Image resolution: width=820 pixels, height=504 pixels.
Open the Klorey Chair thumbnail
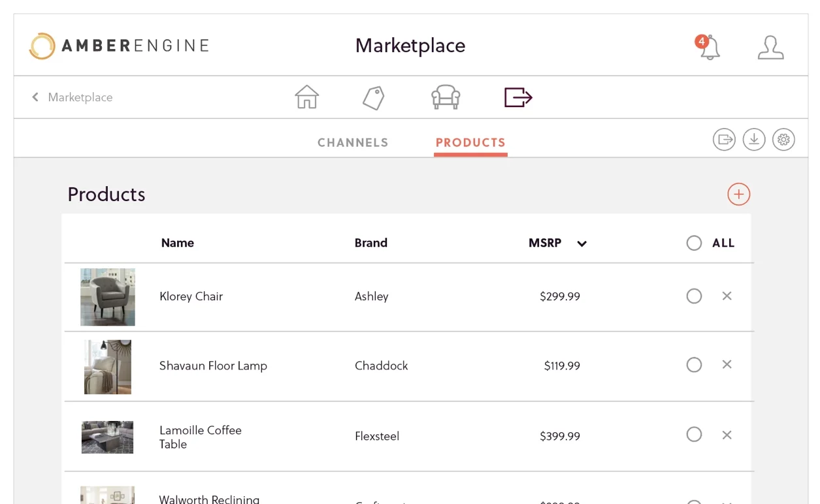(108, 297)
